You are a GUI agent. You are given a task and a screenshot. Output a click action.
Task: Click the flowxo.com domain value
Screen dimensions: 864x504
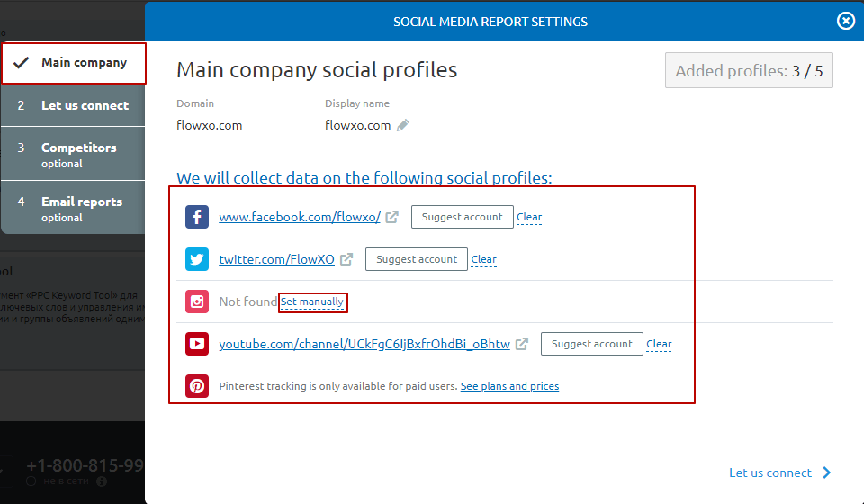click(210, 126)
